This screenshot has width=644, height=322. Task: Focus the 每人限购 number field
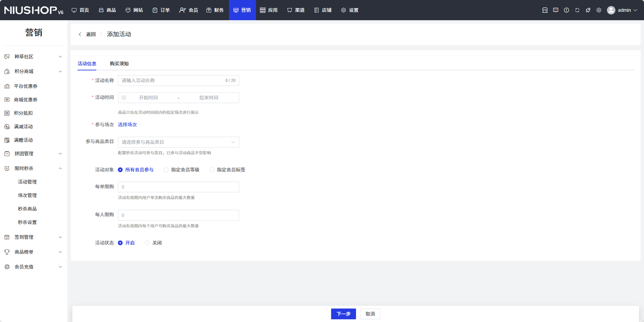click(179, 215)
